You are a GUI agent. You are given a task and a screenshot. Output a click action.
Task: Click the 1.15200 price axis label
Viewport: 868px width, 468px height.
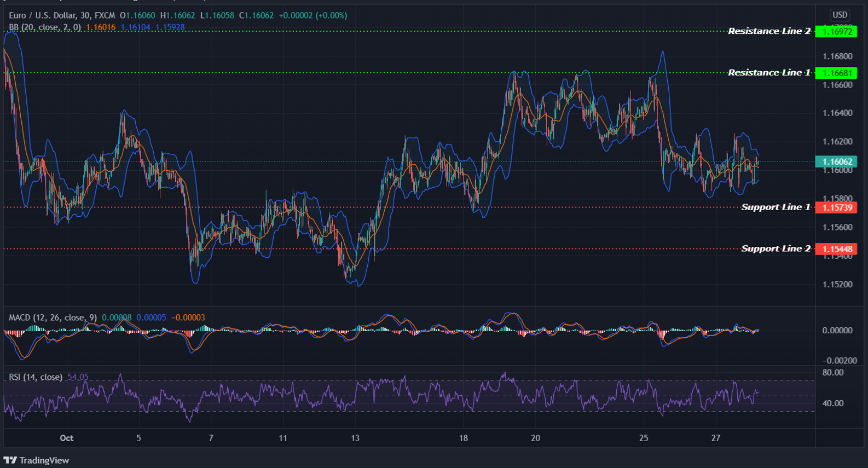[x=837, y=285]
